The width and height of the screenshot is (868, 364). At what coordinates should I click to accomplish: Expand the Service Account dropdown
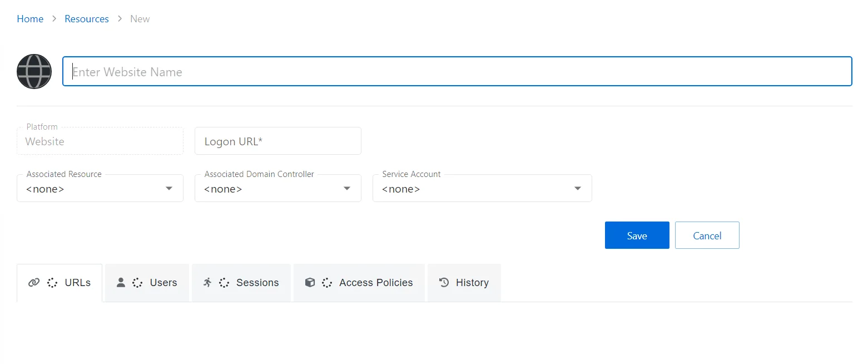click(482, 188)
